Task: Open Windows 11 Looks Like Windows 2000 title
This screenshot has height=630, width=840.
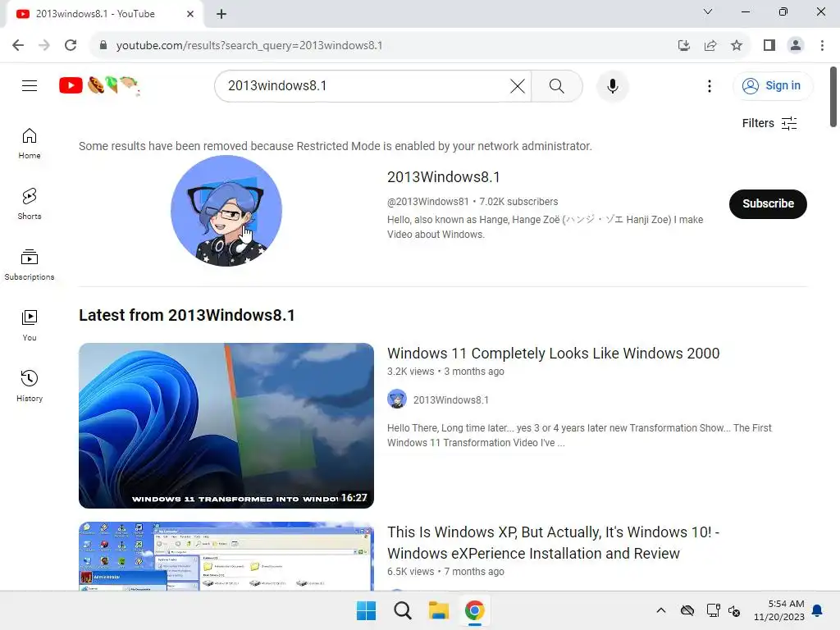Action: tap(553, 353)
